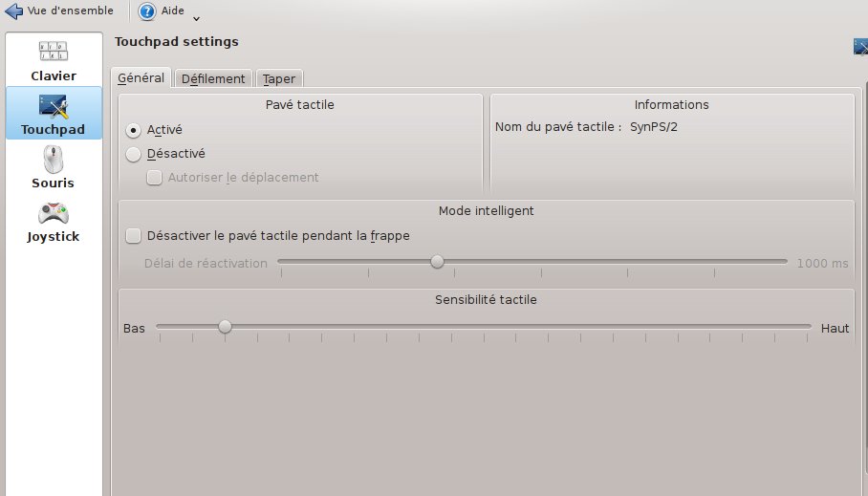This screenshot has height=496, width=868.
Task: Select the Désactivé radio button
Action: point(134,154)
